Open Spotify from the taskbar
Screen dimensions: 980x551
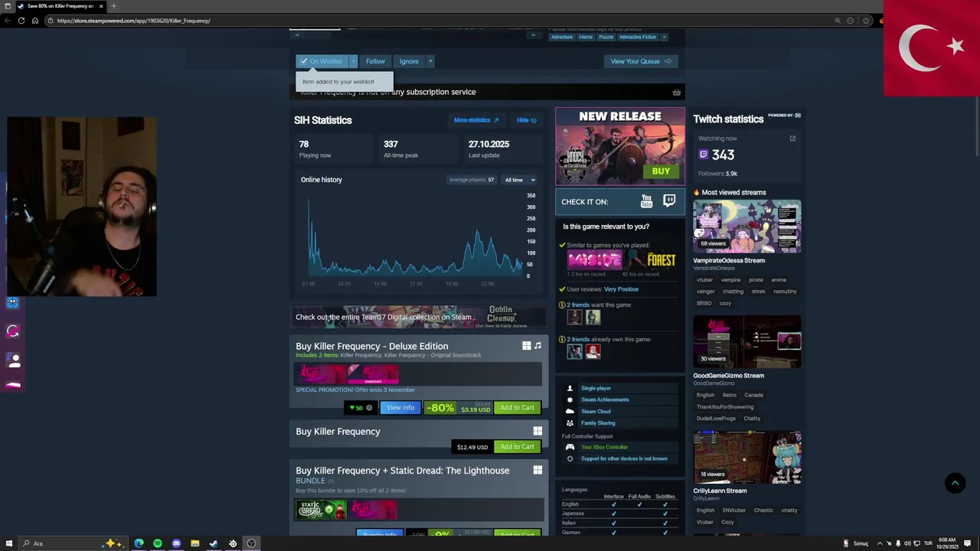pyautogui.click(x=158, y=543)
